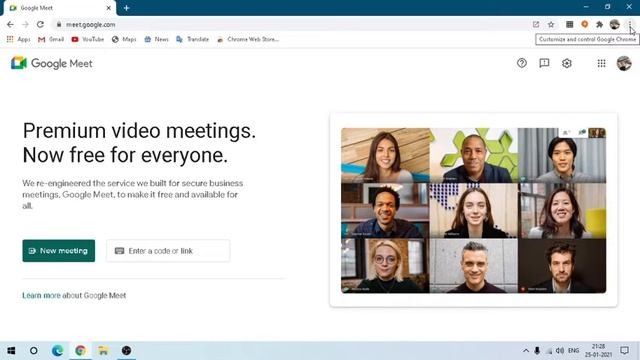Open Meet help question mark icon
The width and height of the screenshot is (640, 360).
(522, 63)
